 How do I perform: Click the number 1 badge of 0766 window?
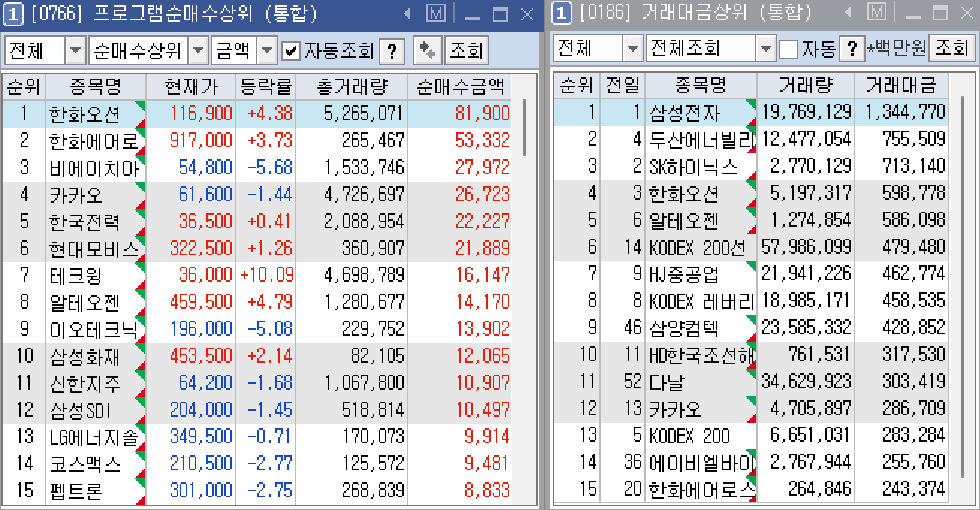click(x=13, y=13)
